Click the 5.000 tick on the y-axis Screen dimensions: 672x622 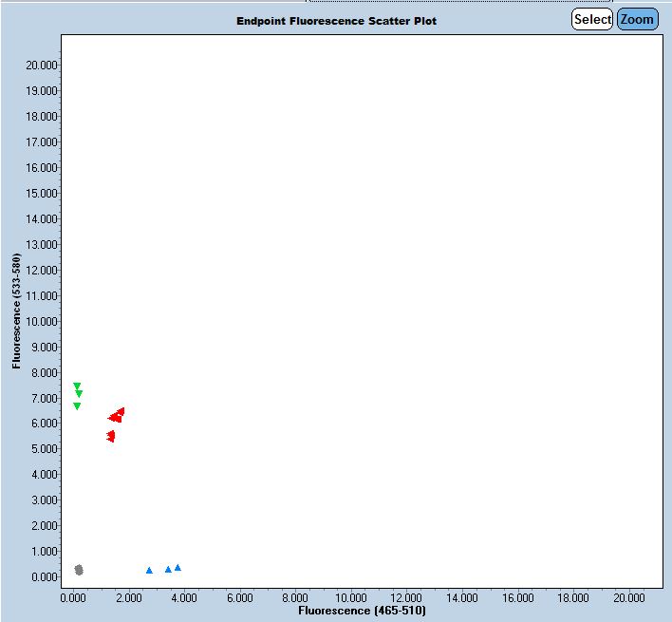tap(43, 449)
